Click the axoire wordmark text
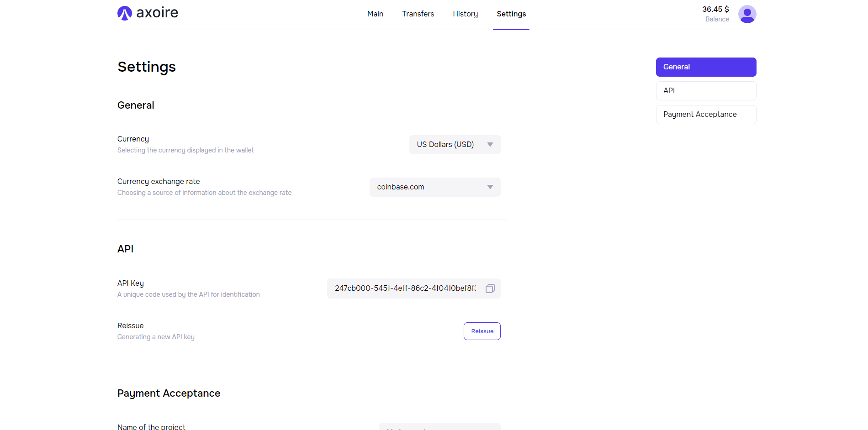Viewport: 868px width, 430px height. [x=157, y=13]
